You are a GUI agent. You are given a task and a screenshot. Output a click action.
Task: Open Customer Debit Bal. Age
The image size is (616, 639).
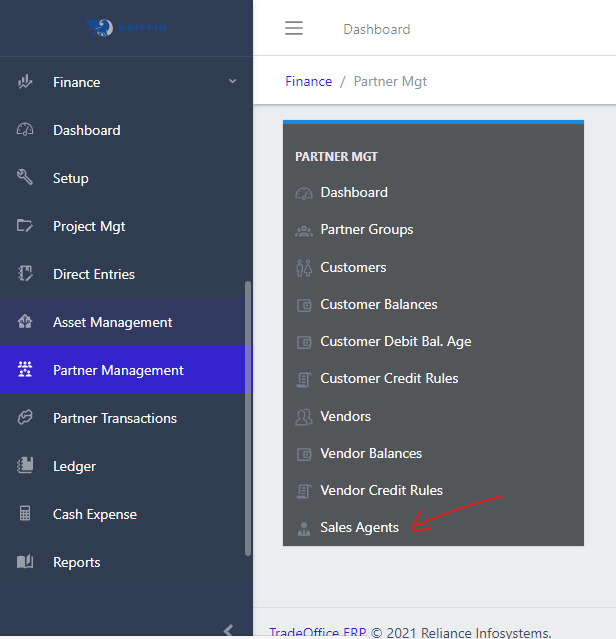click(x=396, y=342)
